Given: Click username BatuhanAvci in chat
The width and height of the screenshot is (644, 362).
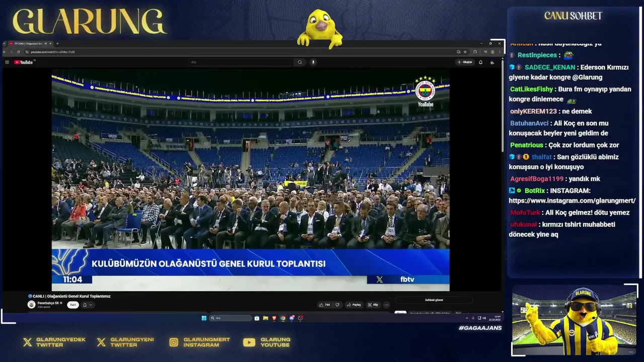Looking at the screenshot, I should [529, 123].
